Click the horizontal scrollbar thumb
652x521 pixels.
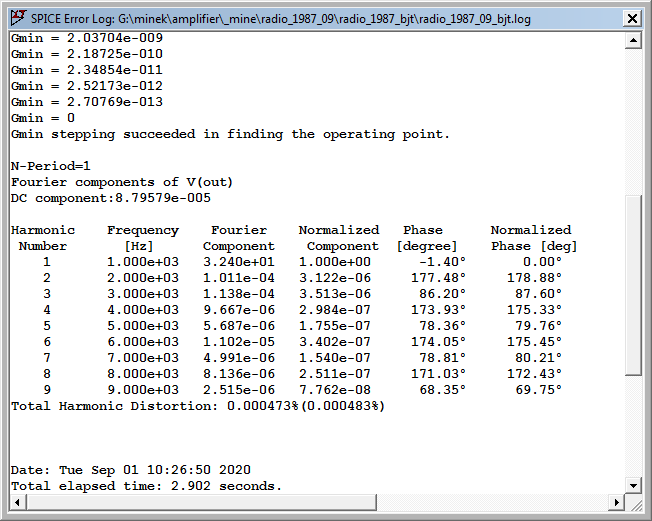point(201,502)
